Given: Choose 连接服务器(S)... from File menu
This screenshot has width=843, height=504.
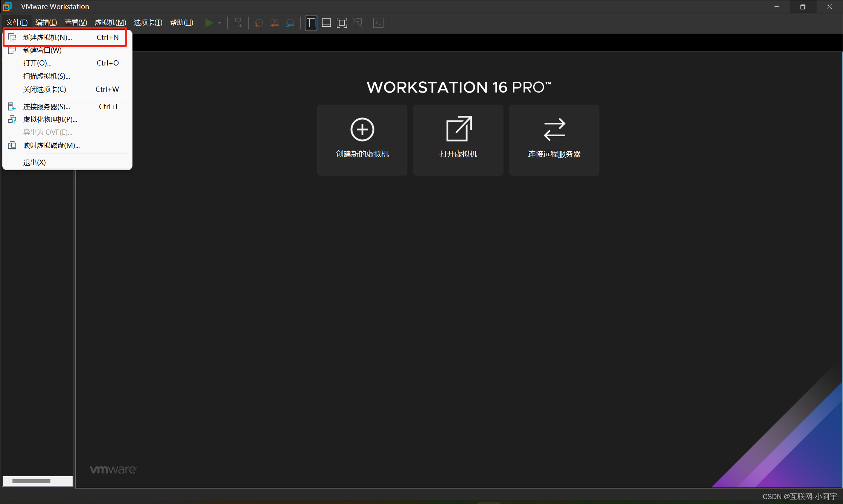Looking at the screenshot, I should click(47, 107).
